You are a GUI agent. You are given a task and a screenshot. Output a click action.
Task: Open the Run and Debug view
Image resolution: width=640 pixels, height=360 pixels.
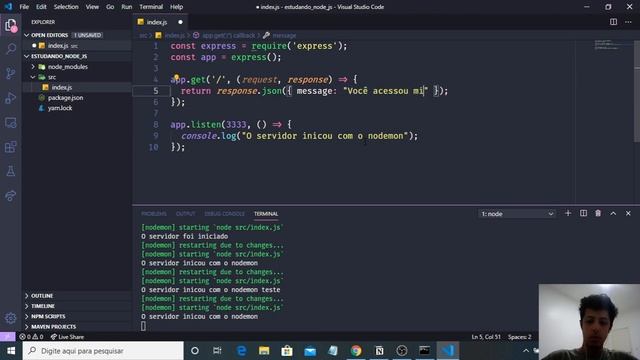11,98
